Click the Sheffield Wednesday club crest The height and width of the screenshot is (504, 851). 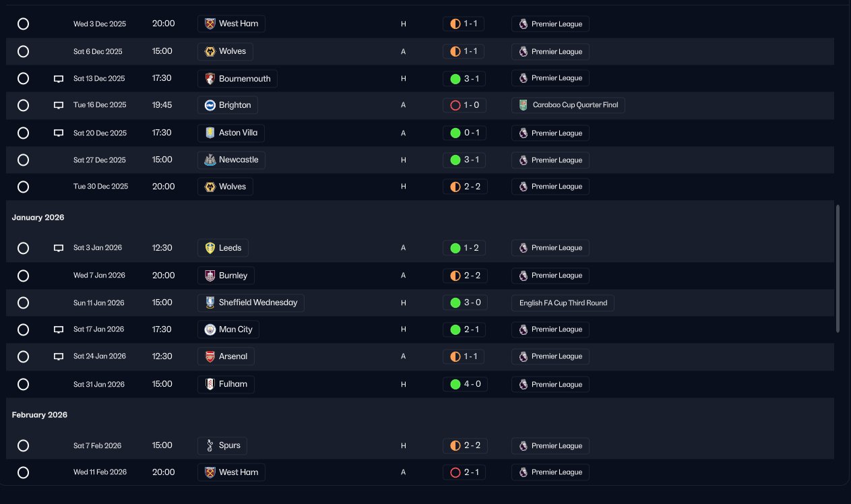pos(210,303)
